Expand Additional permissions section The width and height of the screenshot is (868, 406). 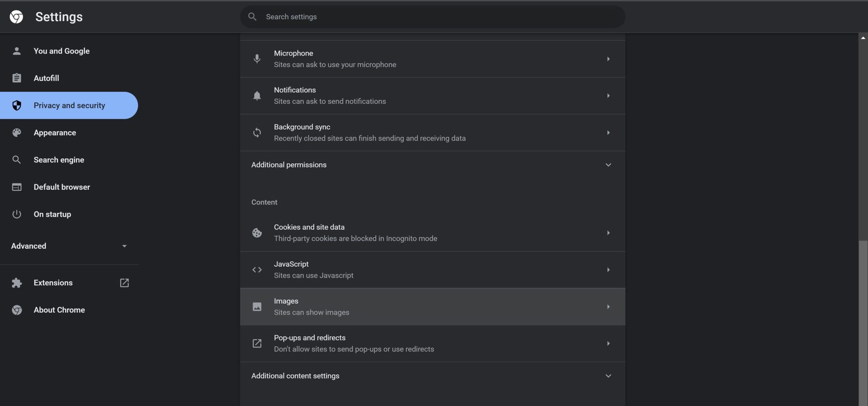(x=608, y=165)
